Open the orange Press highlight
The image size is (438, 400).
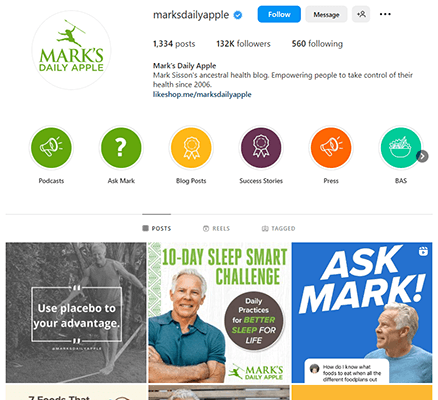[331, 147]
